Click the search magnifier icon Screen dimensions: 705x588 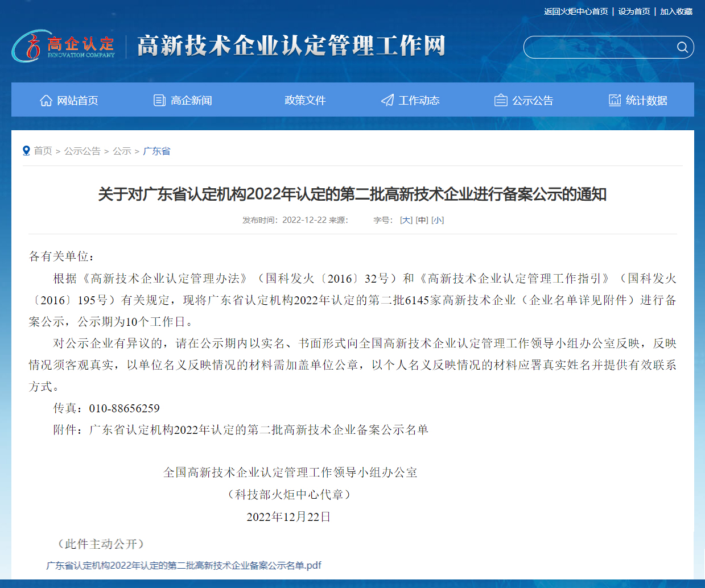point(682,47)
